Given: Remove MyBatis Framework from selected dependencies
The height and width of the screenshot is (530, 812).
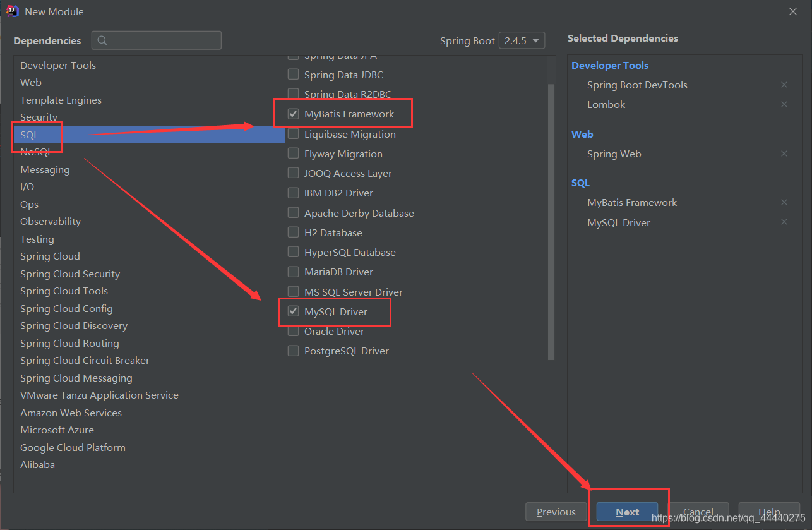Looking at the screenshot, I should [x=784, y=202].
